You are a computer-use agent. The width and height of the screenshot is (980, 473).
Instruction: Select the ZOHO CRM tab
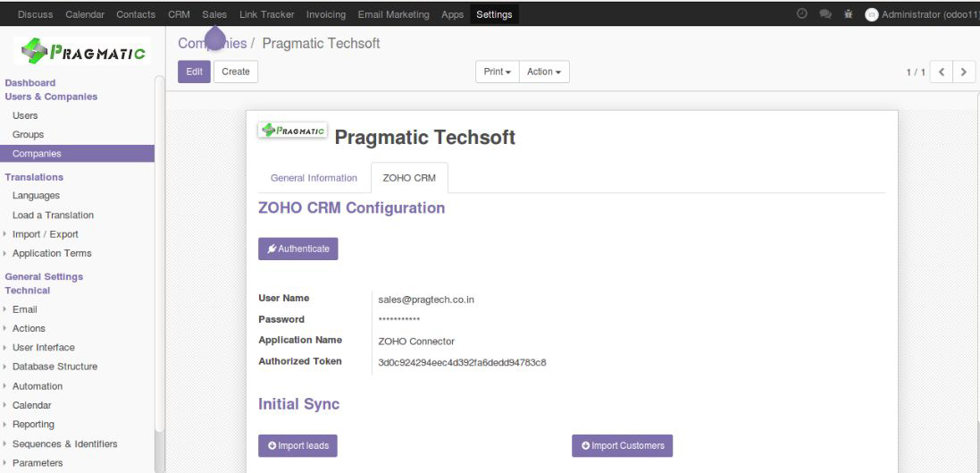point(409,178)
